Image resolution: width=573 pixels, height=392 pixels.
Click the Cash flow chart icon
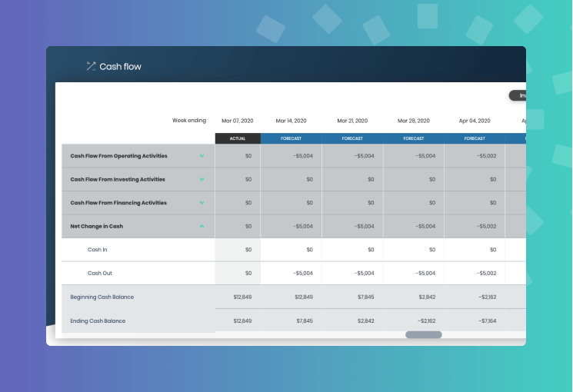91,66
